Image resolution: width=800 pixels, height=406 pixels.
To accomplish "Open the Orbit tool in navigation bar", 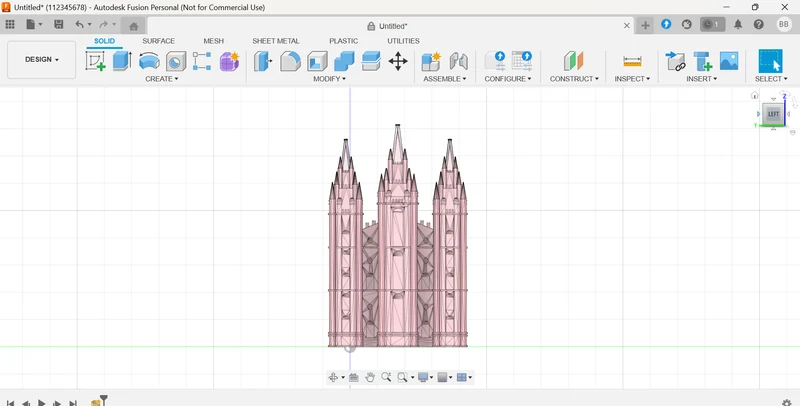I will click(x=333, y=377).
